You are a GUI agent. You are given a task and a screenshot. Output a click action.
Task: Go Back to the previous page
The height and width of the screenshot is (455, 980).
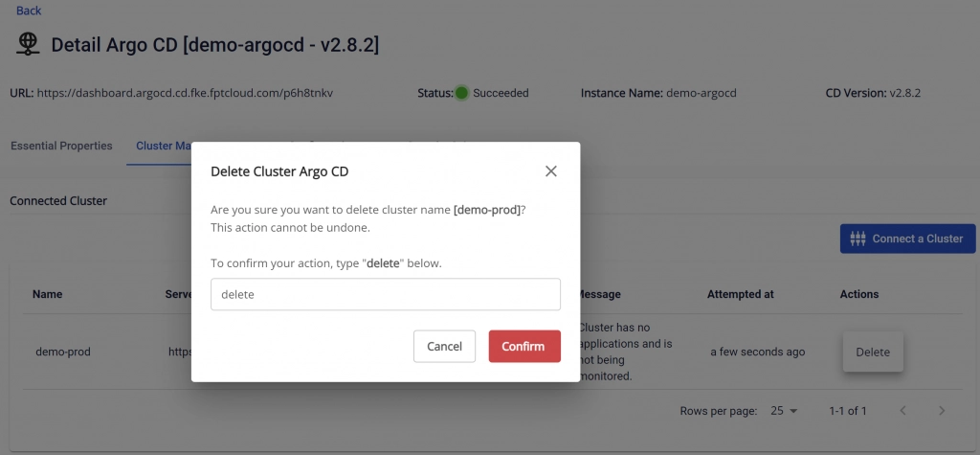click(x=29, y=10)
